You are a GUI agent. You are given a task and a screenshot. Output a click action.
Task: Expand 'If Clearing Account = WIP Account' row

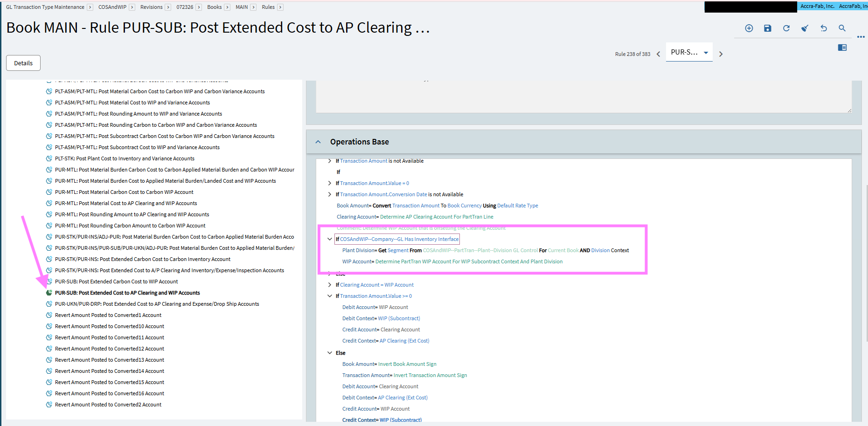(330, 285)
